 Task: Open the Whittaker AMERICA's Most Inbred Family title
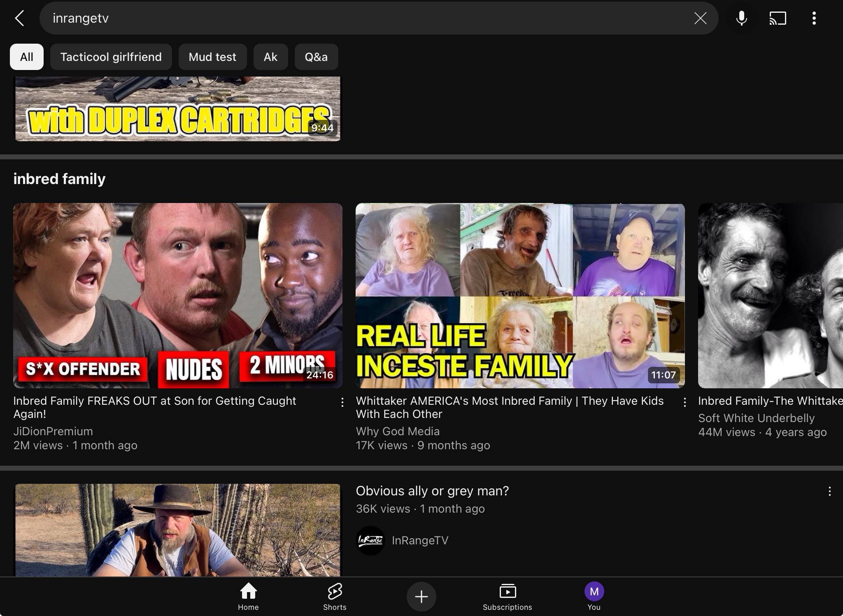coord(510,407)
